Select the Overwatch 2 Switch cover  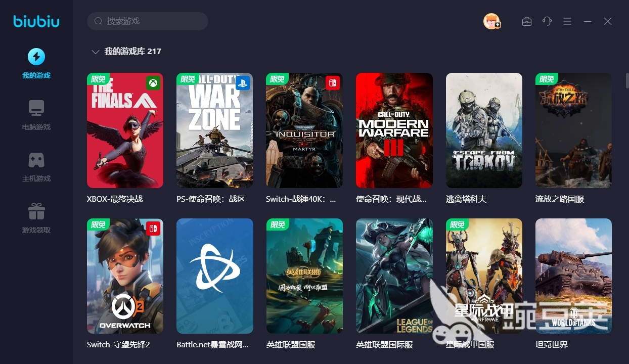point(125,276)
